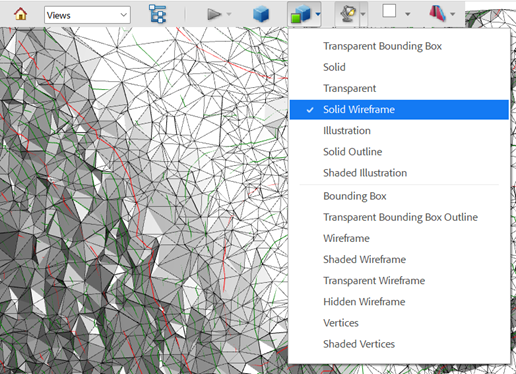Click the lamp lighting icon

click(348, 14)
